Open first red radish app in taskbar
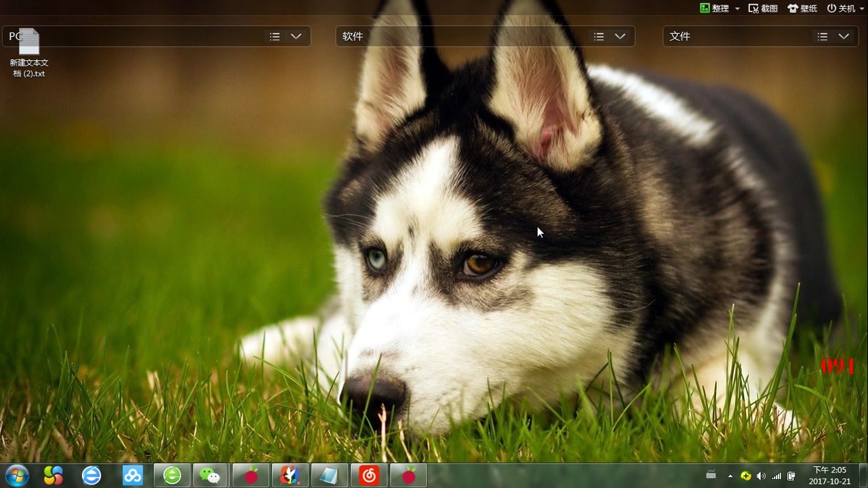 (251, 475)
